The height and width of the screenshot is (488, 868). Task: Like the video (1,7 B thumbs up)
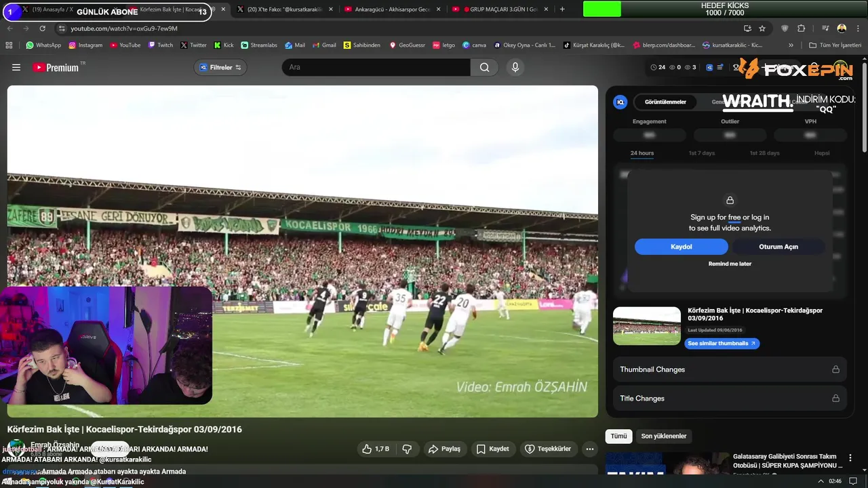point(375,449)
